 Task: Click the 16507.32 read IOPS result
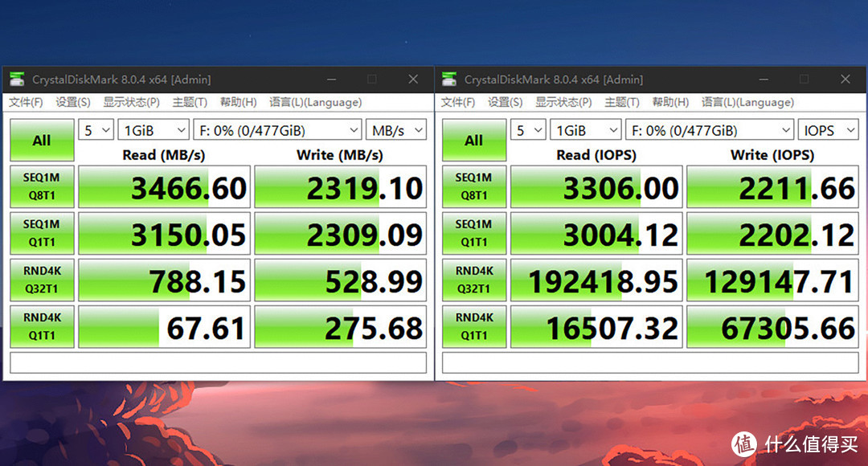coord(596,327)
